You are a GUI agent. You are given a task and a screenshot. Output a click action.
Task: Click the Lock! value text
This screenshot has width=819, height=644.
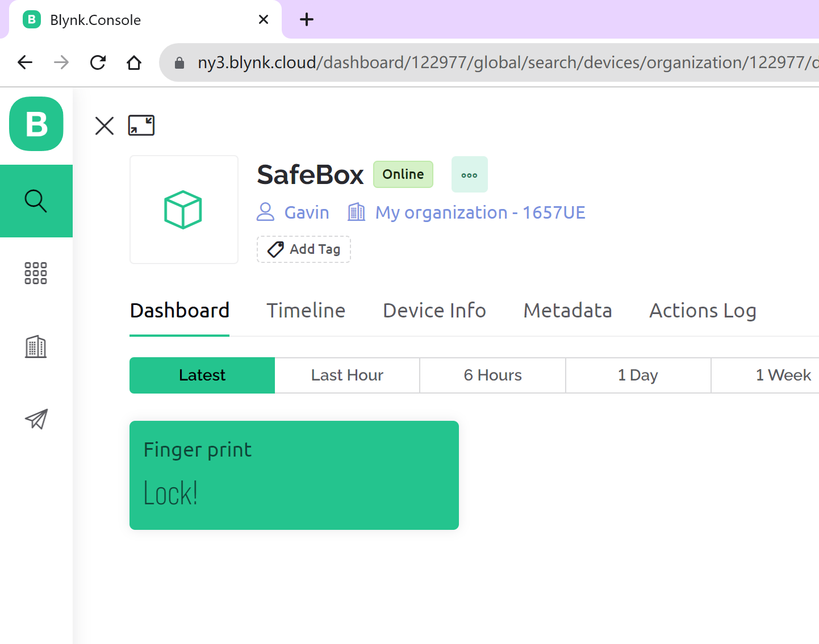coord(170,493)
